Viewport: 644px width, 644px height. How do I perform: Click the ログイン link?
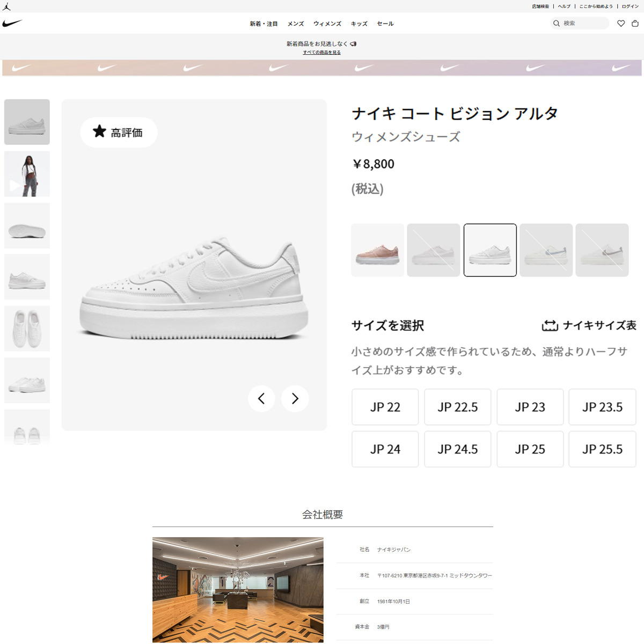630,6
